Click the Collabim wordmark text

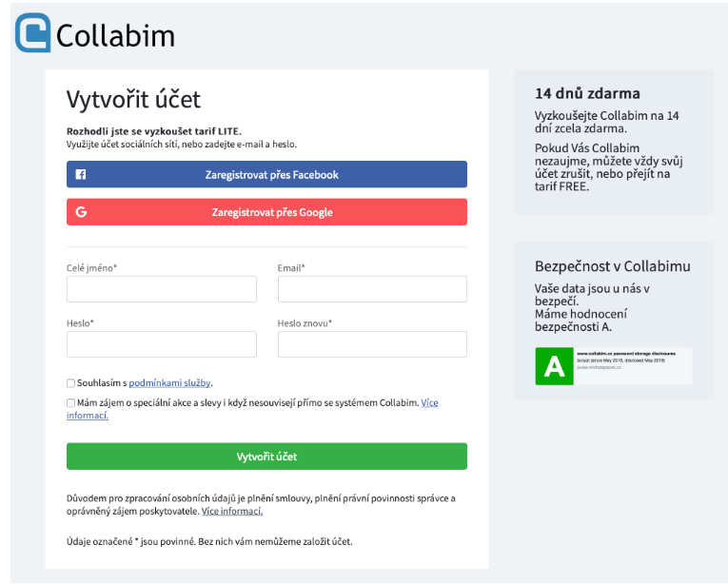tap(115, 36)
